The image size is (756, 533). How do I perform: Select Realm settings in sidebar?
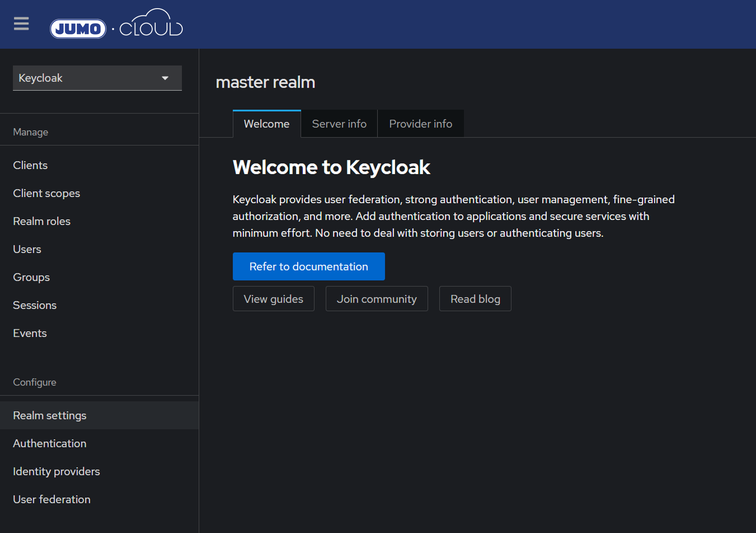pos(49,415)
